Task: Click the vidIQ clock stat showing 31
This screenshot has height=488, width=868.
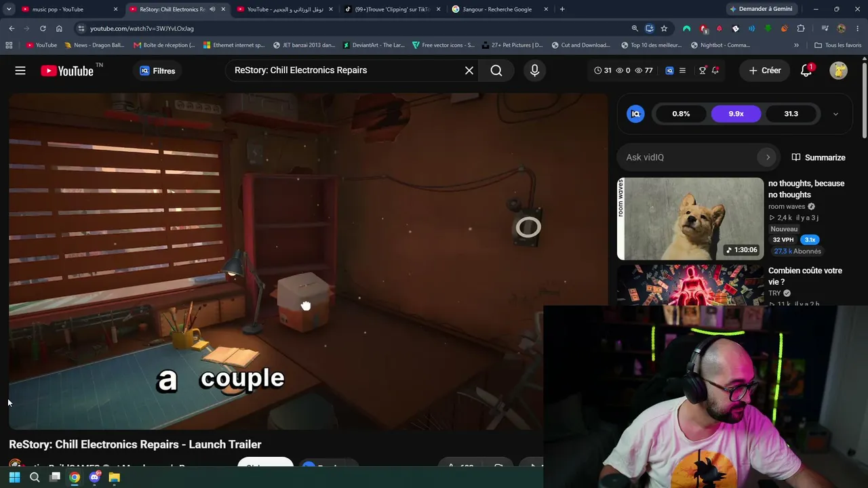Action: coord(603,70)
